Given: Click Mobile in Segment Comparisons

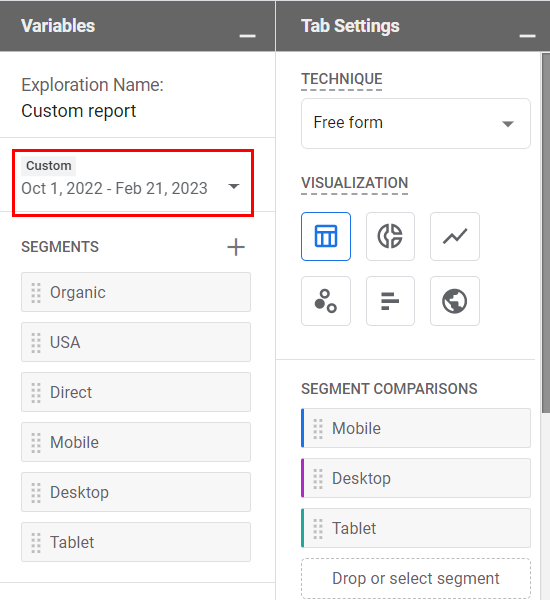Looking at the screenshot, I should [x=416, y=428].
